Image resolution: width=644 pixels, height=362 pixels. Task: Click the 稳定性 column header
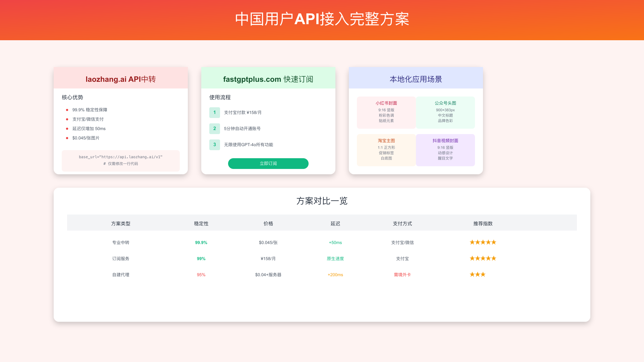pos(201,224)
